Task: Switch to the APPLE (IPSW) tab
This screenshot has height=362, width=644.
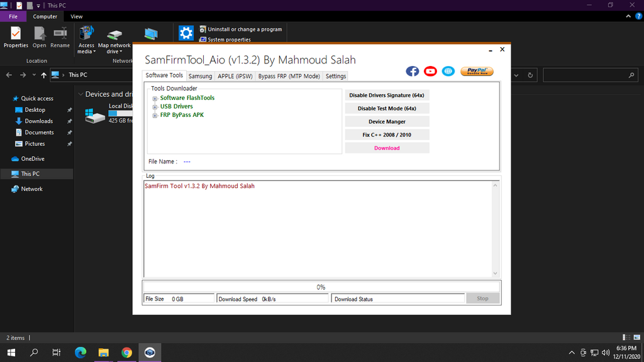Action: tap(235, 76)
